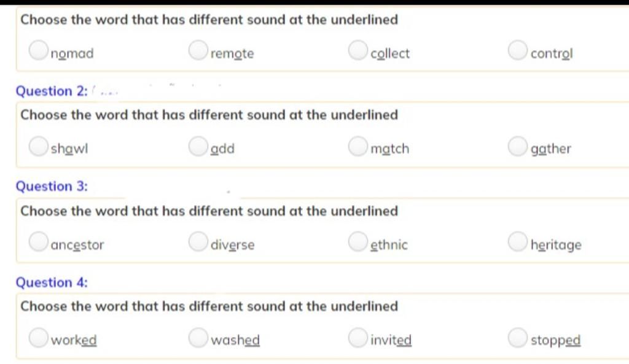
Task: Select the "gather" radio button
Action: coord(517,146)
